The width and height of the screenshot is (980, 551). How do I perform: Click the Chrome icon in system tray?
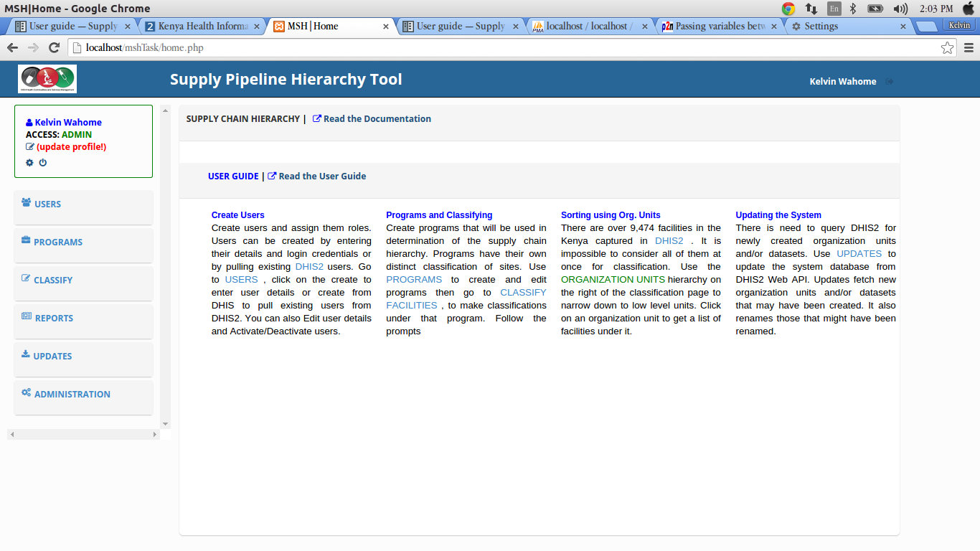pyautogui.click(x=788, y=9)
